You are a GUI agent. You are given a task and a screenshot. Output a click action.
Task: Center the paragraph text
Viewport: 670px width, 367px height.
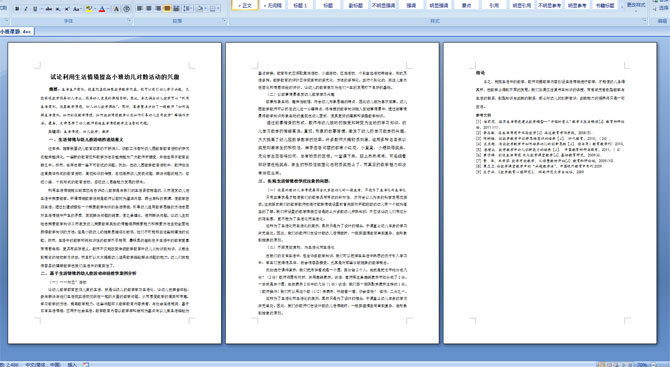click(149, 9)
